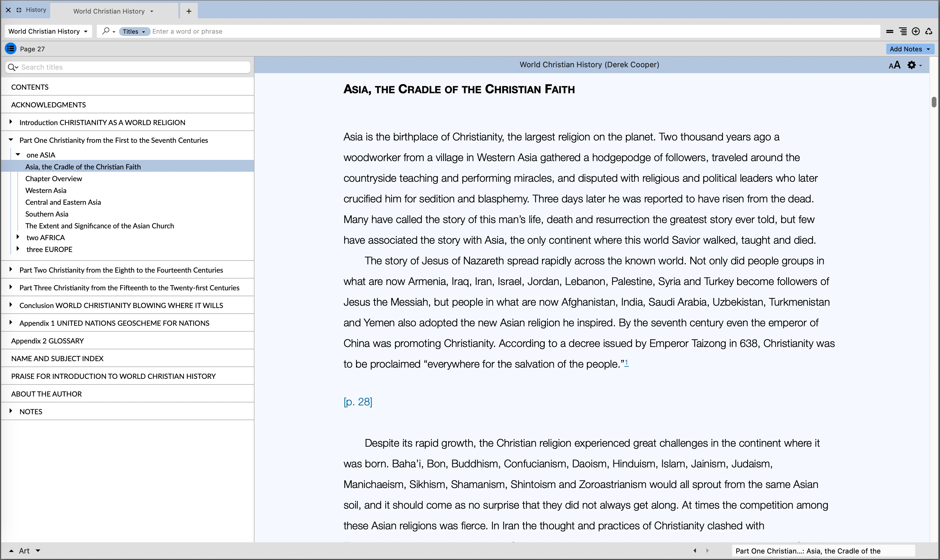
Task: Open the World Christian History book dropdown
Action: click(48, 31)
